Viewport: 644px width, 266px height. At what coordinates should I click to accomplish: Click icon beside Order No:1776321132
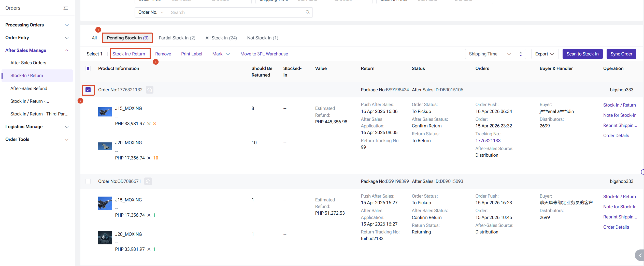(x=149, y=90)
